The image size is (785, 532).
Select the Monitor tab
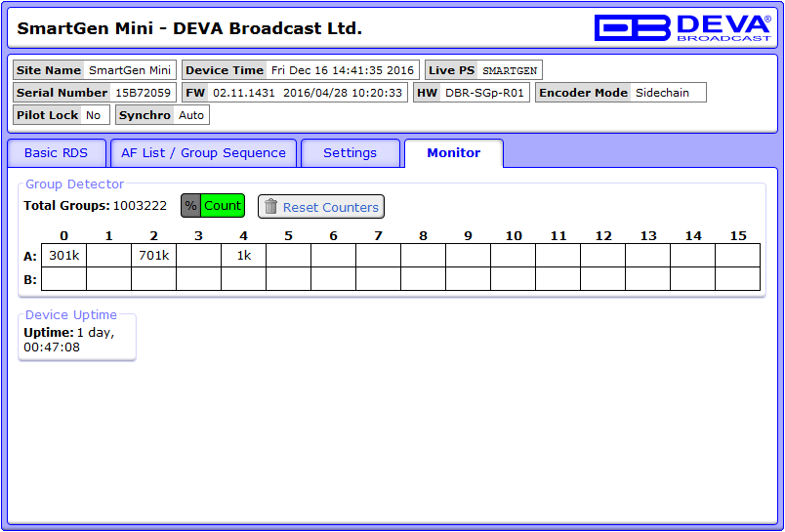pyautogui.click(x=454, y=153)
